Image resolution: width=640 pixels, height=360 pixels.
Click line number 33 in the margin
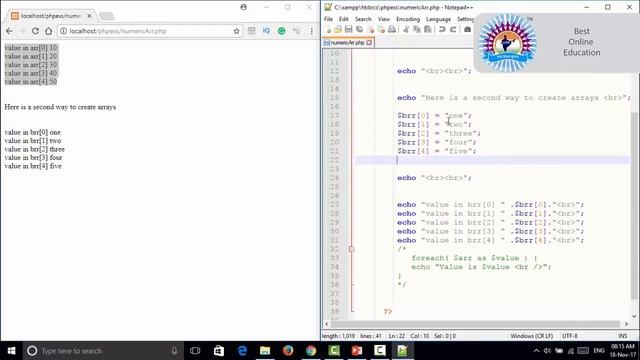point(334,258)
